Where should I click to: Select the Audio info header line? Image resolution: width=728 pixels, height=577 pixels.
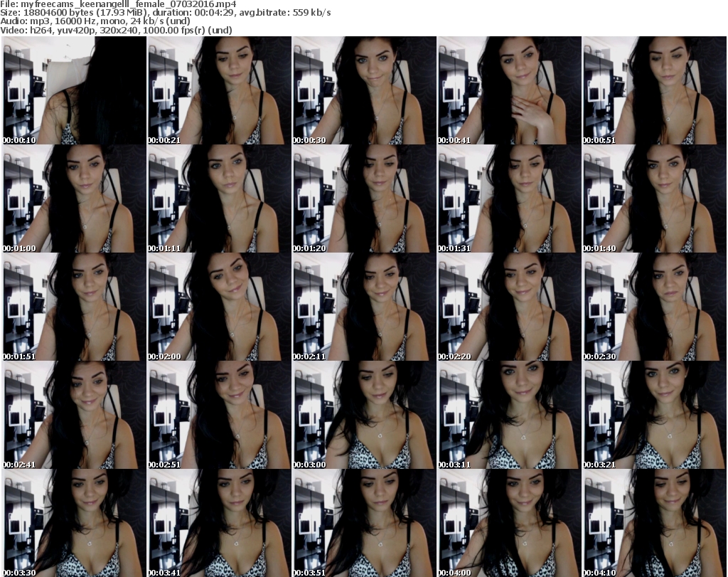pos(96,21)
